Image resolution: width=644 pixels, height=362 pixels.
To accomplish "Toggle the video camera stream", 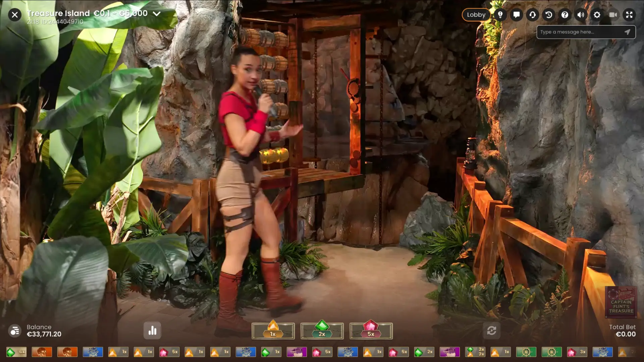I will (x=613, y=15).
